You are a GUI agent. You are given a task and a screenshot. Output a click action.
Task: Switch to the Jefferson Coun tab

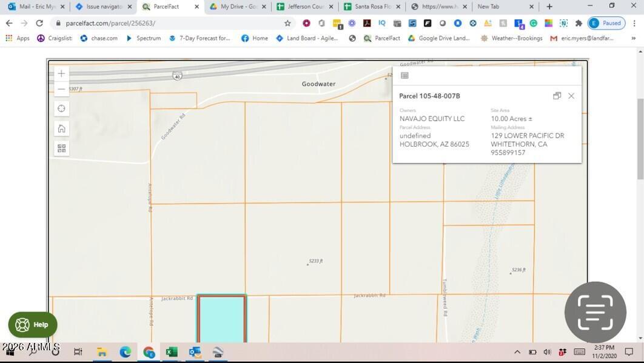pos(303,7)
